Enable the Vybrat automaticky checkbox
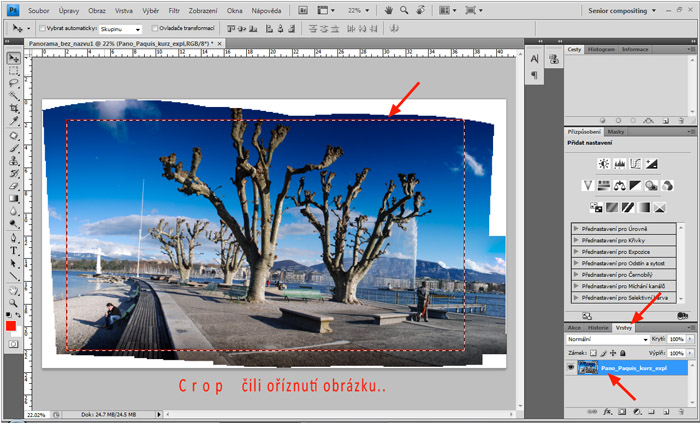This screenshot has width=700, height=423. [42, 29]
